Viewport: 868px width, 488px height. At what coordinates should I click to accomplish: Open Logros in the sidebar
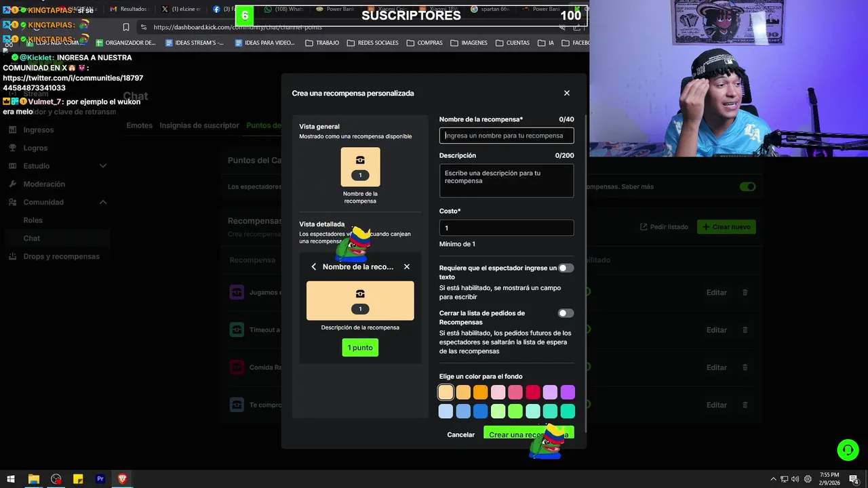(x=35, y=148)
